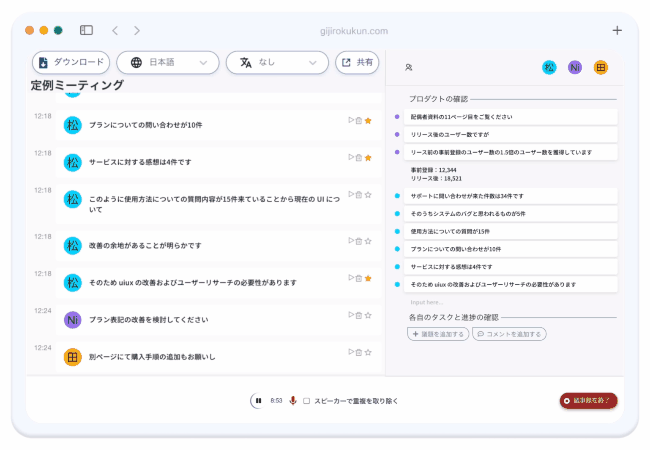Play audio for サービスに対する感想は4件です entry
The height and width of the screenshot is (450, 650).
(x=350, y=157)
